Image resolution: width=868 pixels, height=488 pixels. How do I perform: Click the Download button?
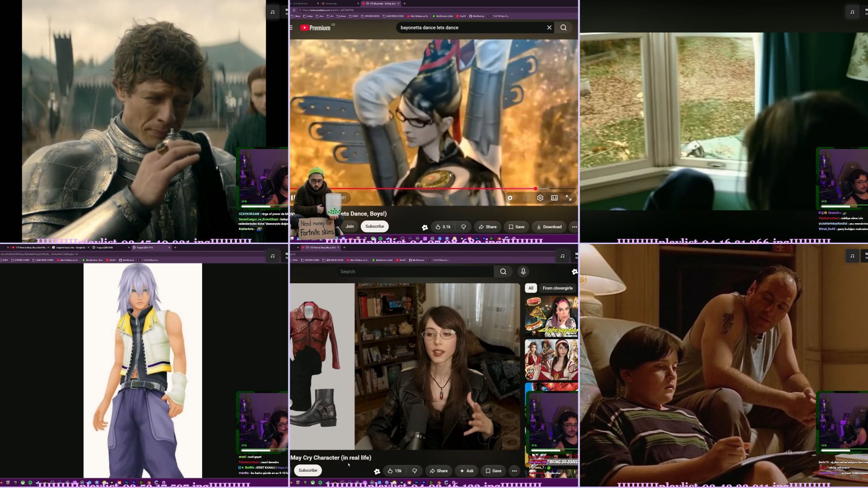(549, 227)
